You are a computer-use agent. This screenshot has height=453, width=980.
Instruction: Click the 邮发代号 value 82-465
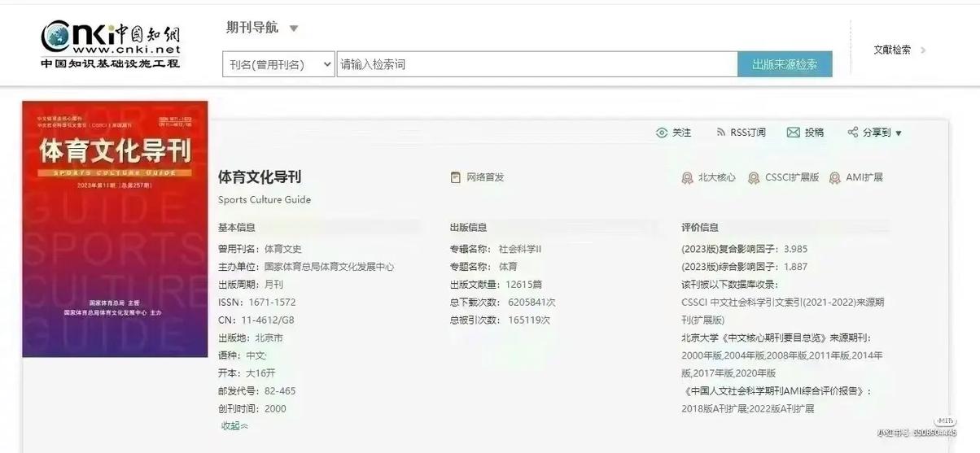click(x=280, y=391)
